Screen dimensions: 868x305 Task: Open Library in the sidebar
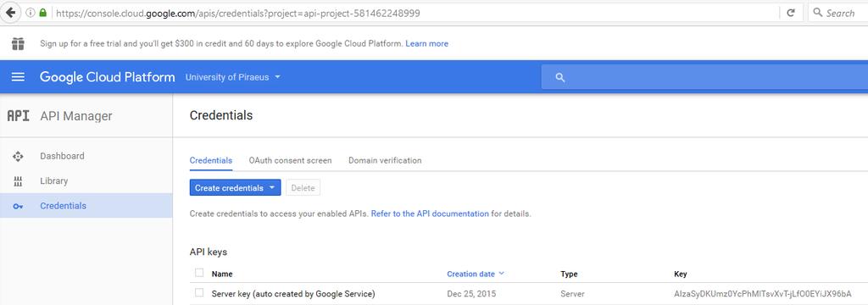pos(86,181)
